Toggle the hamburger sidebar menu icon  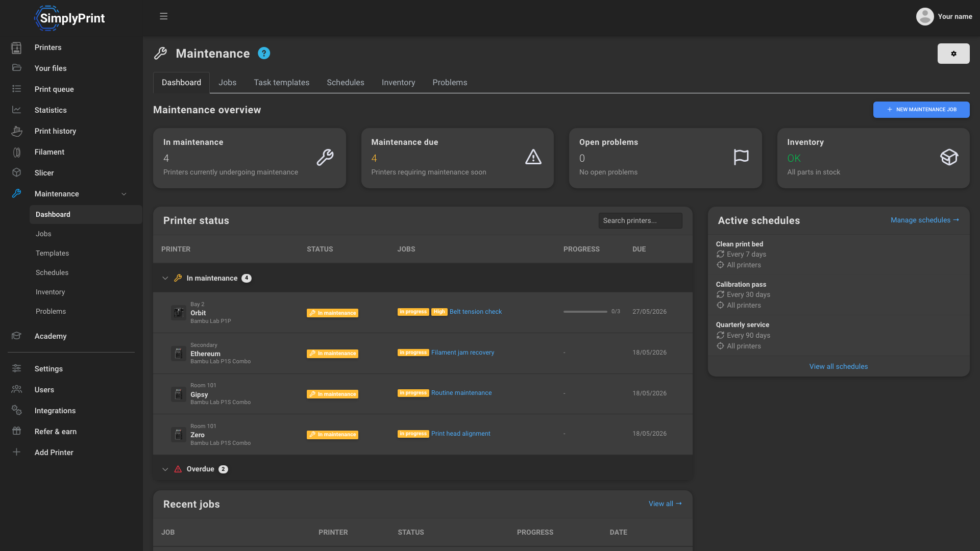(163, 16)
